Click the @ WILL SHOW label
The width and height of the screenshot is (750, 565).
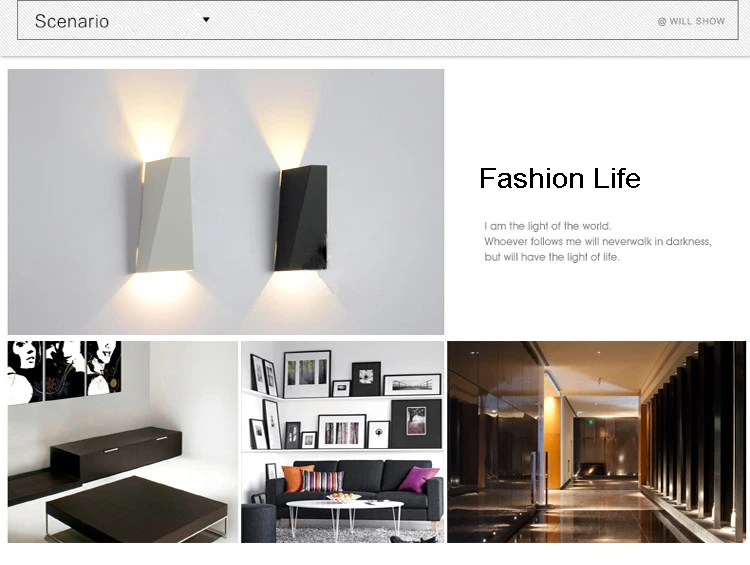coord(691,21)
